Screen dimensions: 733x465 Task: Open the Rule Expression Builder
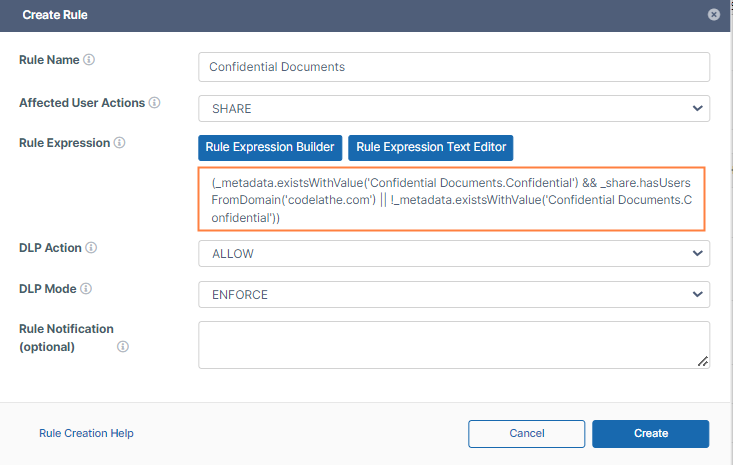[x=270, y=147]
